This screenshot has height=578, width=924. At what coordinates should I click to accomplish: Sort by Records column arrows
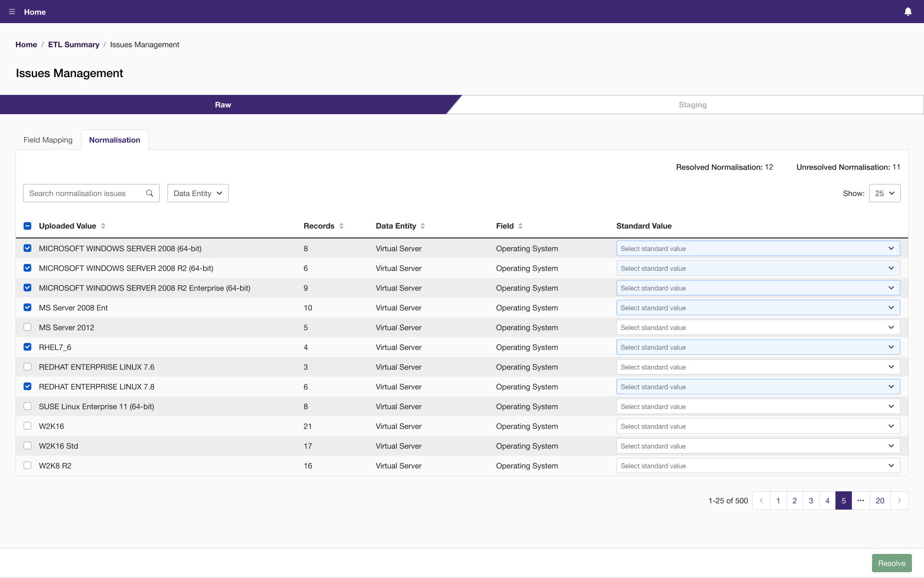pyautogui.click(x=341, y=226)
